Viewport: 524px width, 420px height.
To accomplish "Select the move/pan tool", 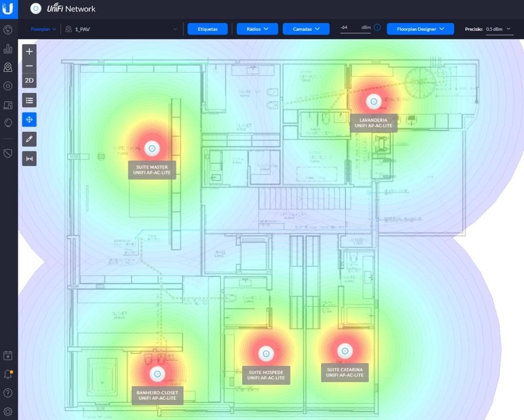I will (29, 120).
